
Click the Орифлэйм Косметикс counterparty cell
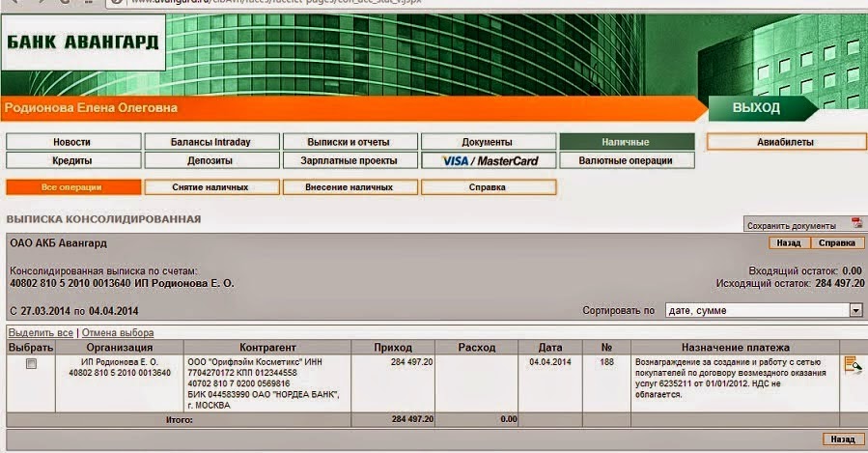(267, 383)
